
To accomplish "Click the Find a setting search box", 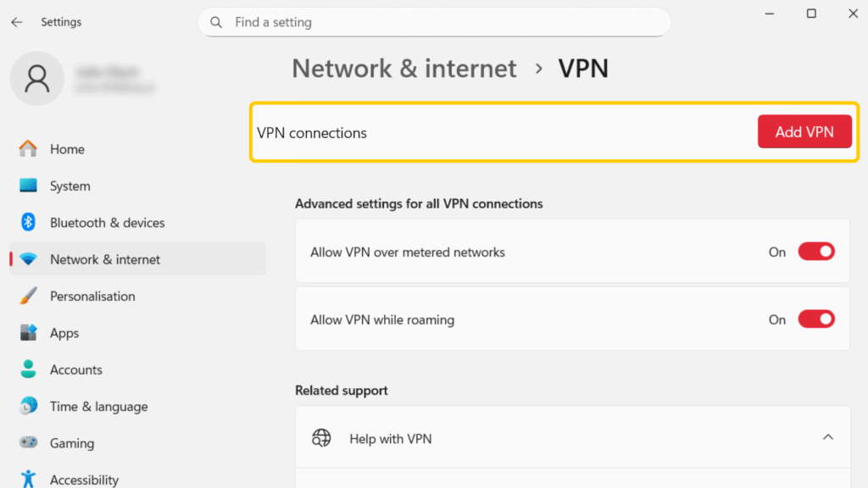I will pos(441,22).
